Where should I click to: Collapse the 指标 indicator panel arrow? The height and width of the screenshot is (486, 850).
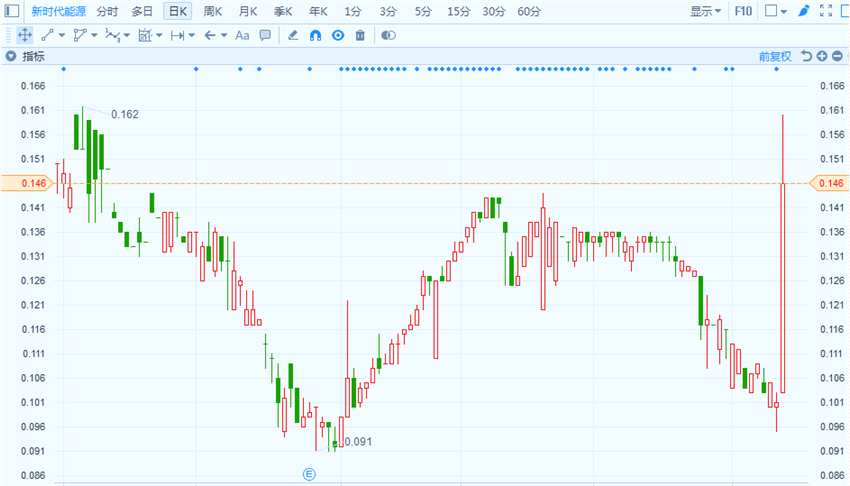pyautogui.click(x=10, y=56)
